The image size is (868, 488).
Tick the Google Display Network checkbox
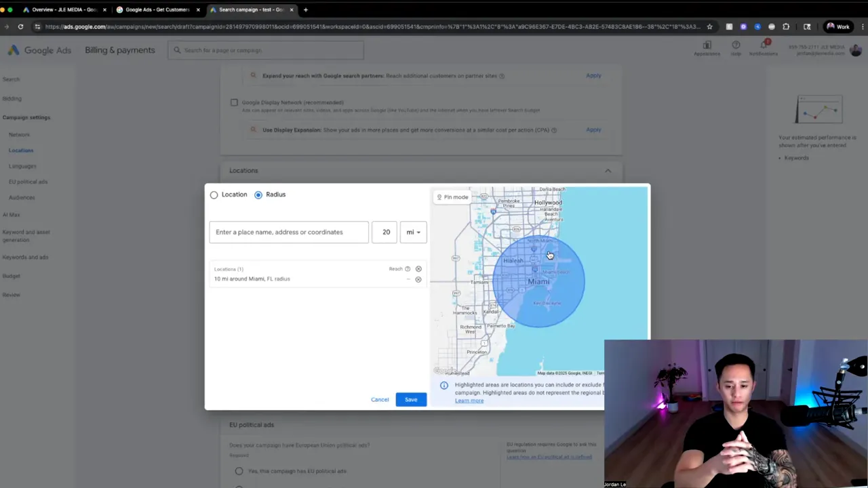coord(234,103)
